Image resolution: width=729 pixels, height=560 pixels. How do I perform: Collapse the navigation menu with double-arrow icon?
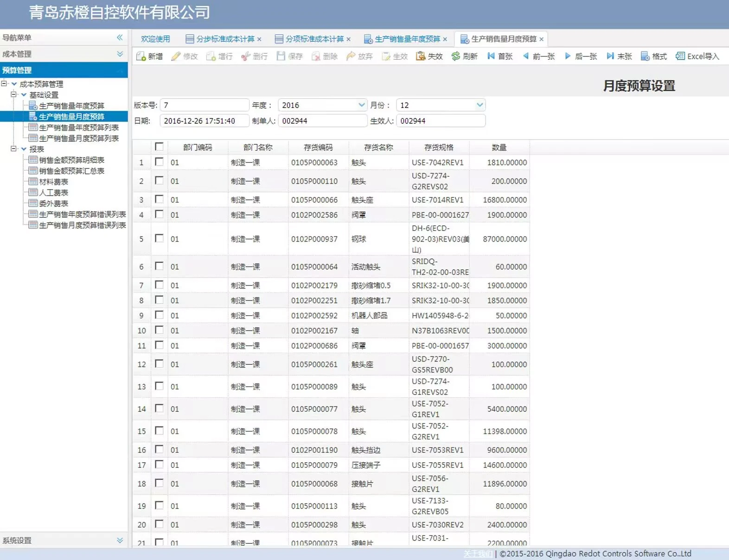(x=120, y=38)
